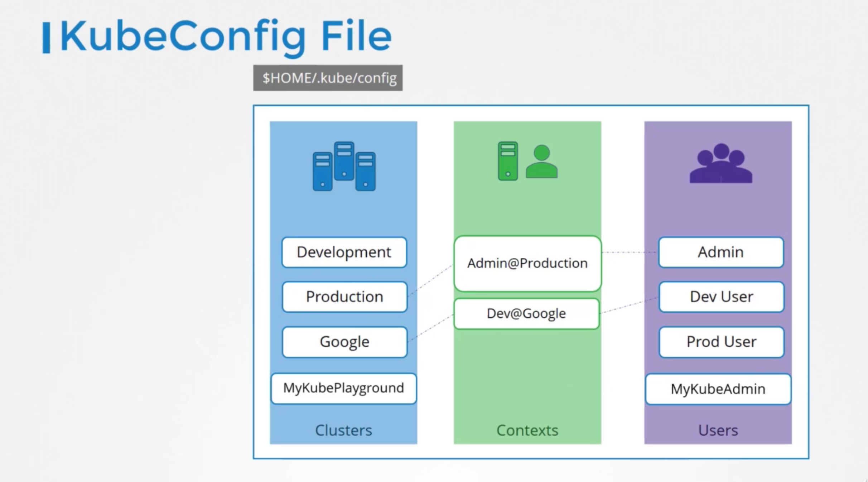Viewport: 868px width, 482px height.
Task: Choose the MyKubePlayground cluster box
Action: pos(343,388)
